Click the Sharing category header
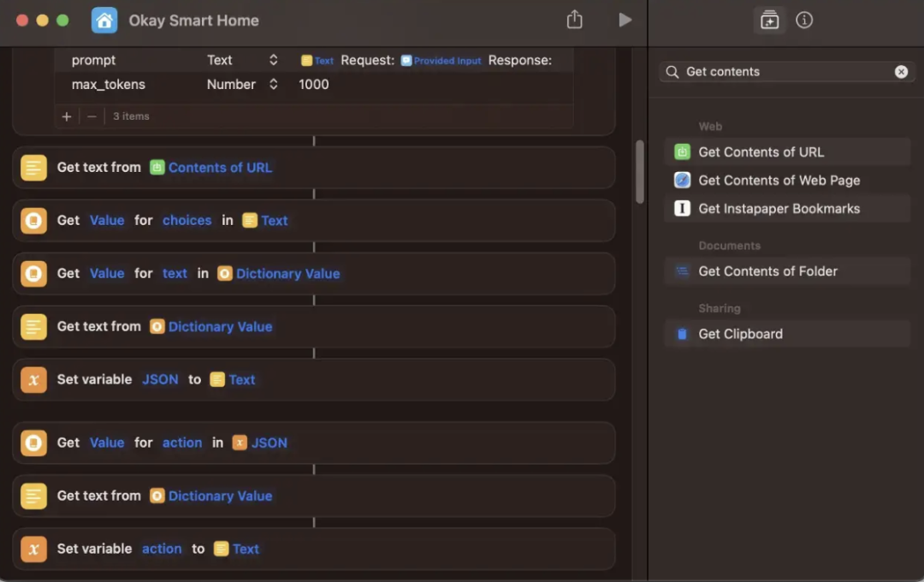924x582 pixels. [720, 308]
